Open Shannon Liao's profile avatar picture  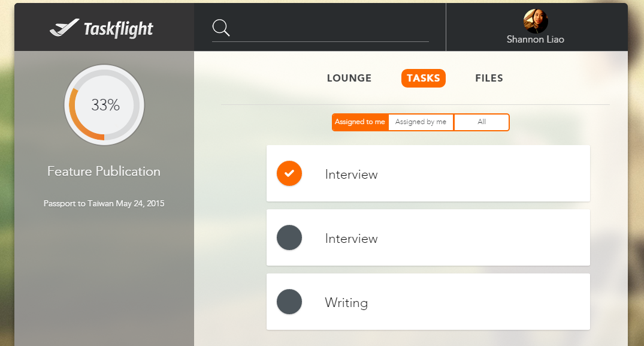click(x=536, y=21)
